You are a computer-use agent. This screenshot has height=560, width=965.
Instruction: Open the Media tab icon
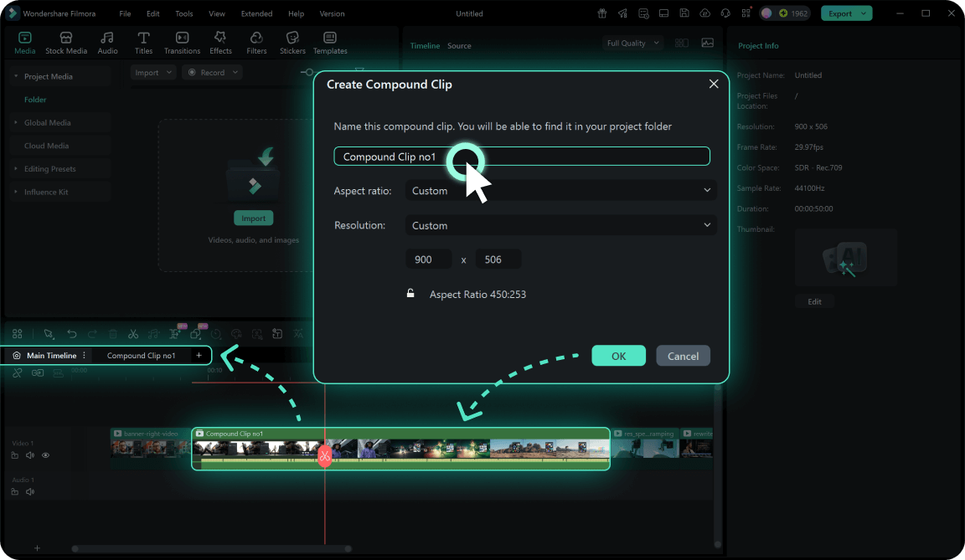[24, 39]
